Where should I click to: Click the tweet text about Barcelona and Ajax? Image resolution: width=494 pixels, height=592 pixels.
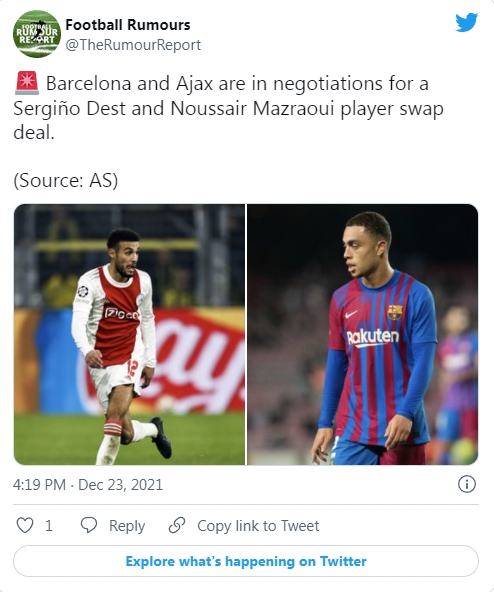click(228, 108)
